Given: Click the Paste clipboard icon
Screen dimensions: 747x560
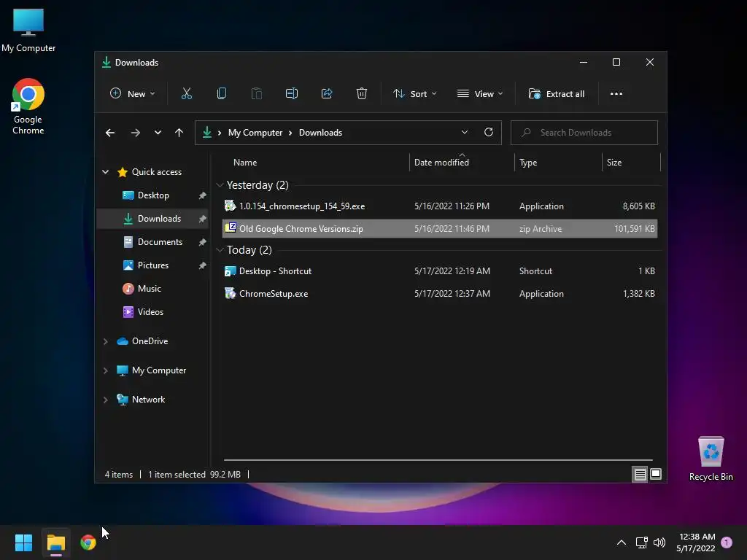Looking at the screenshot, I should click(x=256, y=94).
